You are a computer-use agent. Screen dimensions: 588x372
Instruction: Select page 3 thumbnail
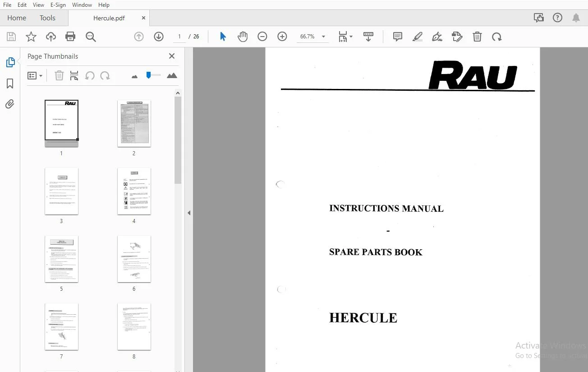(61, 191)
